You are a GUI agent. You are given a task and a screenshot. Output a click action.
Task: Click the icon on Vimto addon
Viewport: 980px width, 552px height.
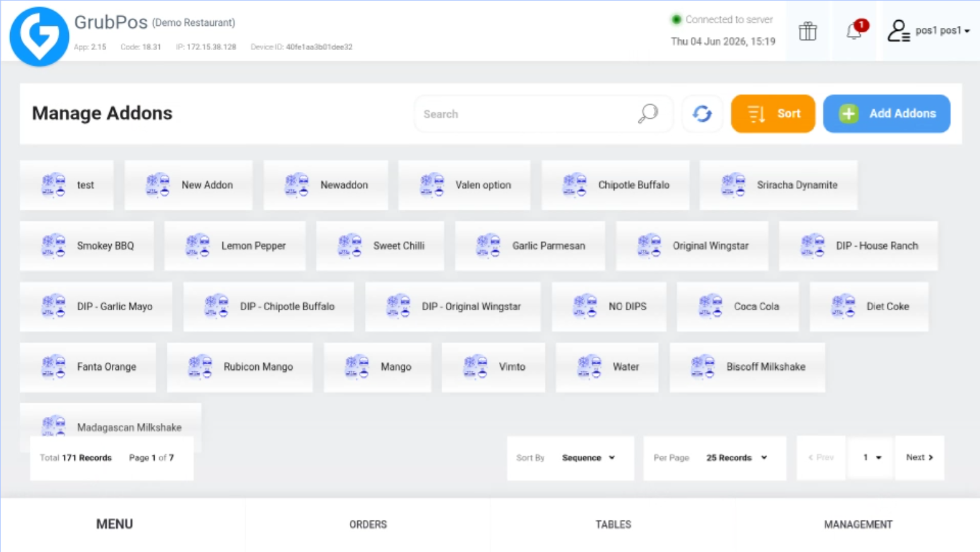click(475, 367)
